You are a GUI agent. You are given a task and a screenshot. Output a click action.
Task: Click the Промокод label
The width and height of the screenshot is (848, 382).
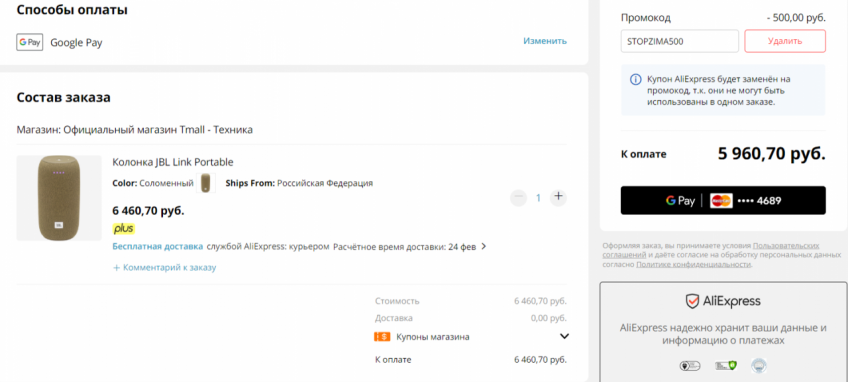646,17
